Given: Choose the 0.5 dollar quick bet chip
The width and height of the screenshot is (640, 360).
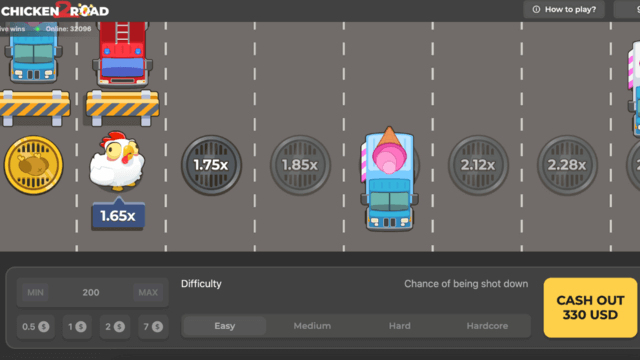Looking at the screenshot, I should click(36, 327).
